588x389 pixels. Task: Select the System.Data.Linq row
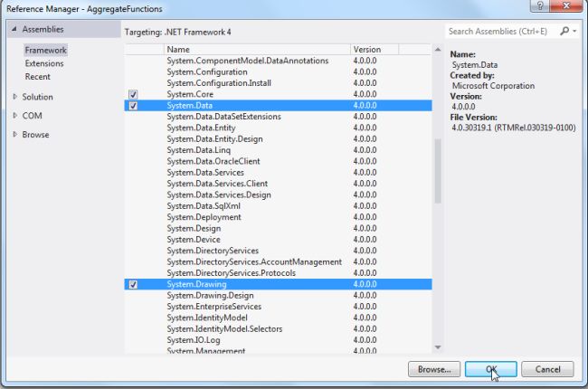tap(278, 150)
